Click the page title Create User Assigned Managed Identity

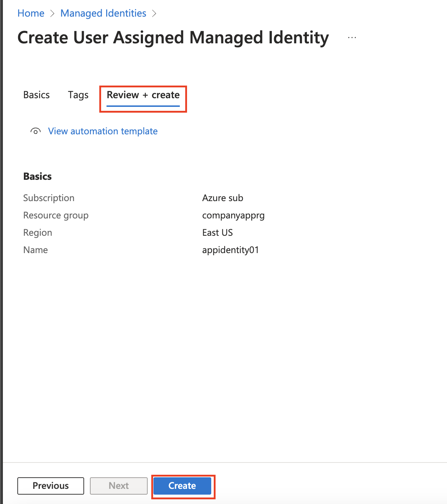pos(173,38)
